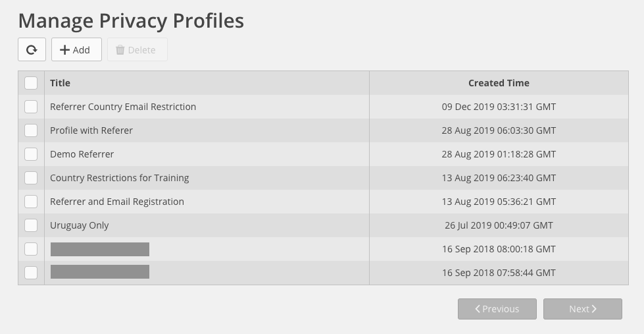This screenshot has width=644, height=334.
Task: Click the Delete trash button
Action: 137,49
